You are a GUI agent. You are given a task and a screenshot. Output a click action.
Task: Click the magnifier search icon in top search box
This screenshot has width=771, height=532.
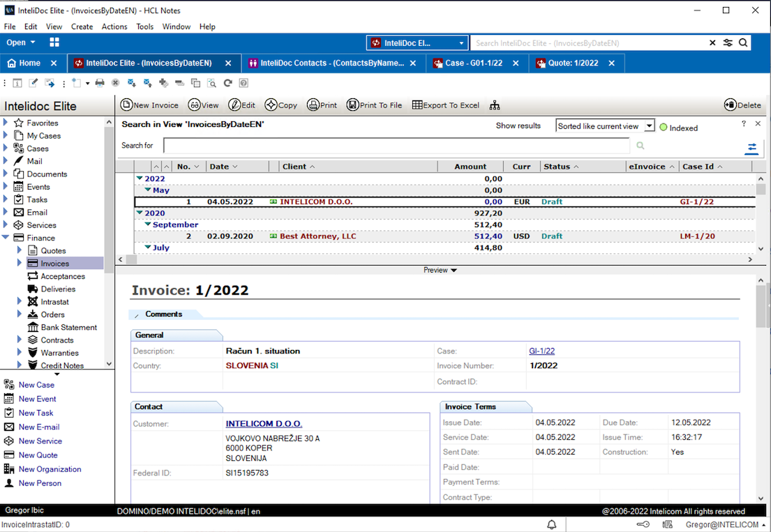(743, 43)
